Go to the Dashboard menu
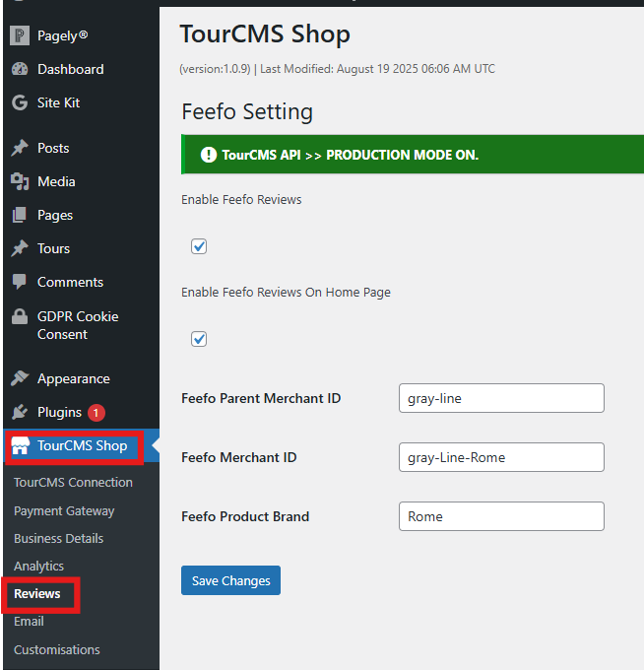 click(x=71, y=69)
